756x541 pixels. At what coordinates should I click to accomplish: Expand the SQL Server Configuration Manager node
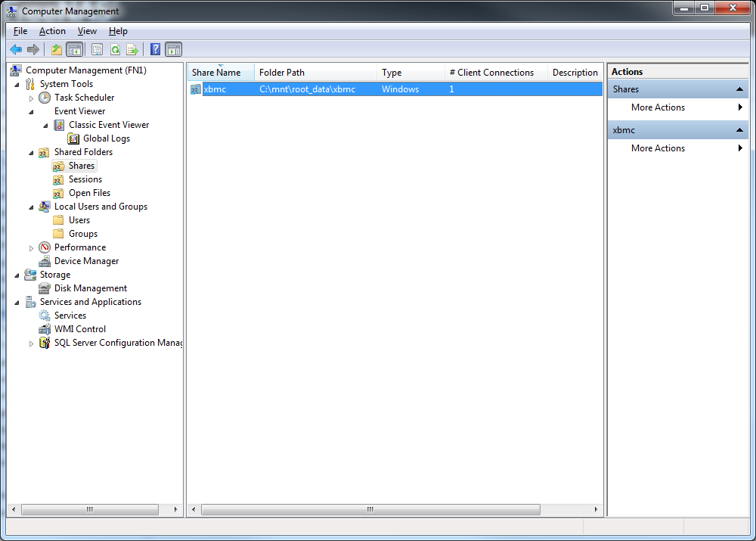coord(31,344)
